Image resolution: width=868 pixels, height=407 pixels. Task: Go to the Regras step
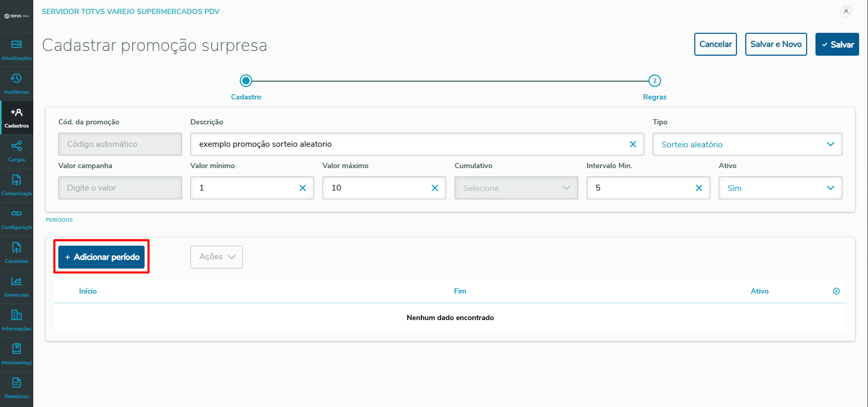pyautogui.click(x=655, y=81)
